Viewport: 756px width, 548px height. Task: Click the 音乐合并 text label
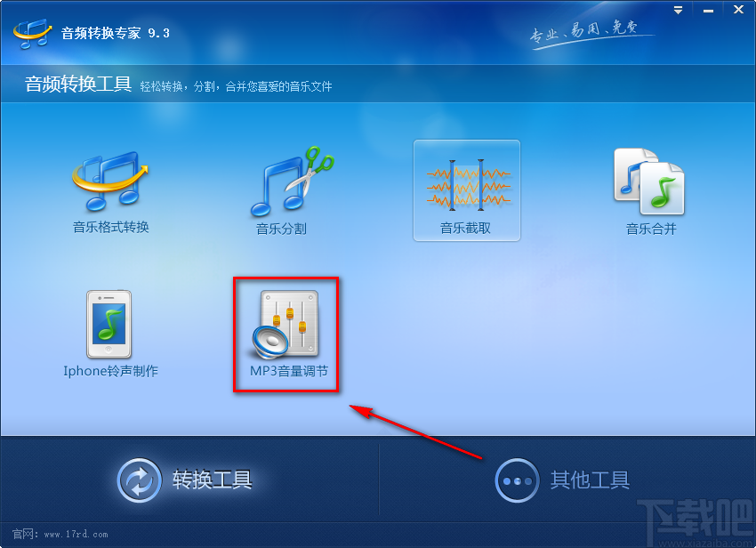pyautogui.click(x=651, y=229)
